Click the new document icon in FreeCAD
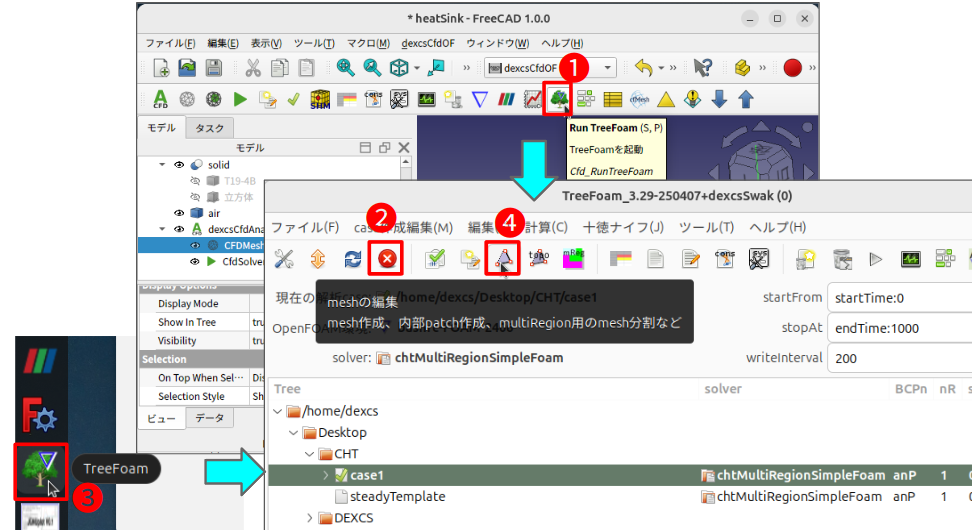The height and width of the screenshot is (530, 972). click(x=161, y=68)
